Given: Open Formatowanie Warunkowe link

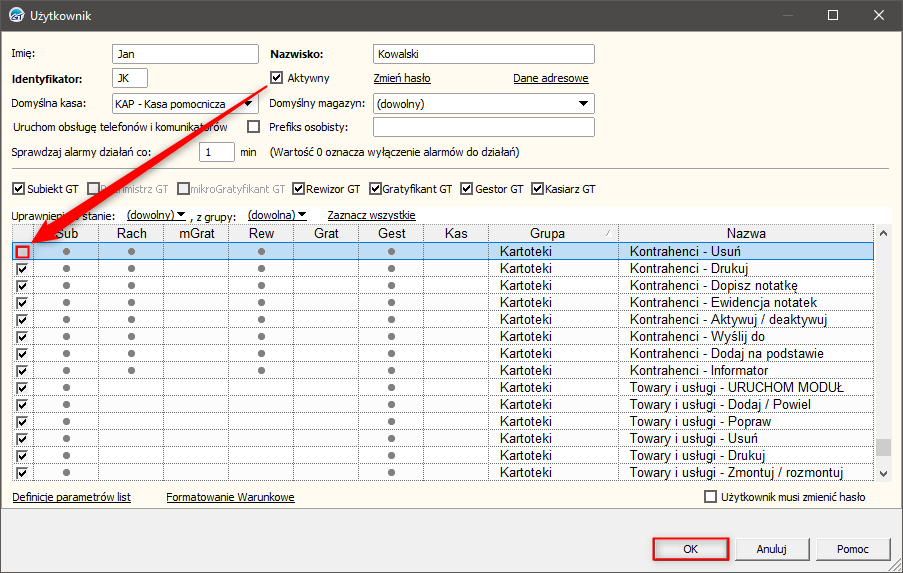Looking at the screenshot, I should pyautogui.click(x=230, y=497).
